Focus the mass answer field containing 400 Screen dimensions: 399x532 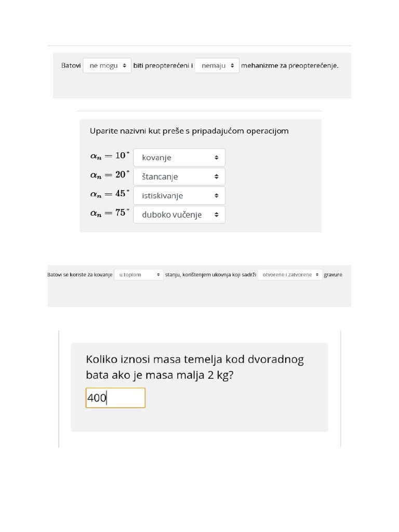(x=115, y=398)
